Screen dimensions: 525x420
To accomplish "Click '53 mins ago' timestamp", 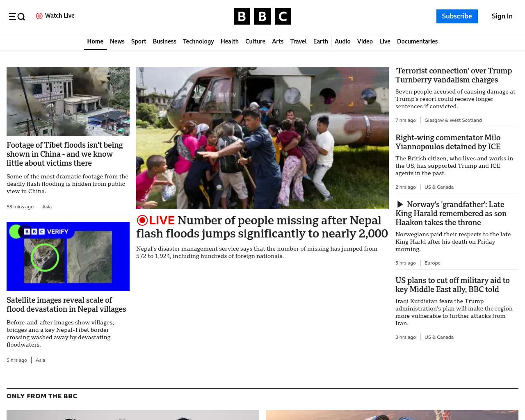I will pyautogui.click(x=20, y=207).
